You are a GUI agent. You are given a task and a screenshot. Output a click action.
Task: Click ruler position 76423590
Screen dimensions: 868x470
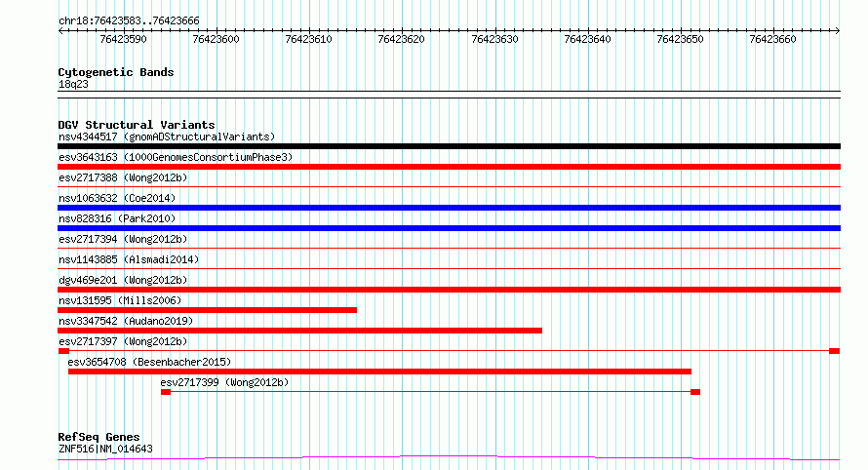tap(124, 39)
